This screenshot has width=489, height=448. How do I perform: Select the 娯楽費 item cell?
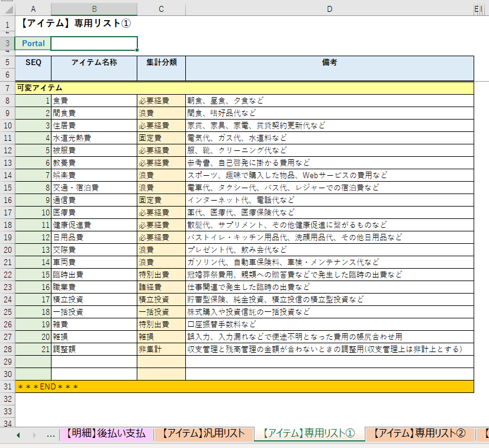[x=94, y=175]
